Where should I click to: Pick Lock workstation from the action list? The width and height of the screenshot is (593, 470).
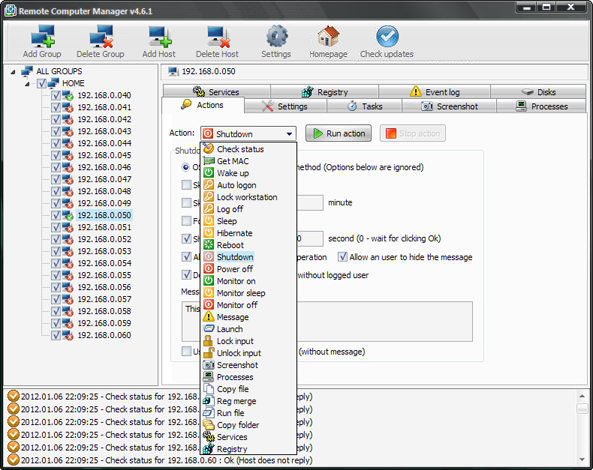point(247,197)
